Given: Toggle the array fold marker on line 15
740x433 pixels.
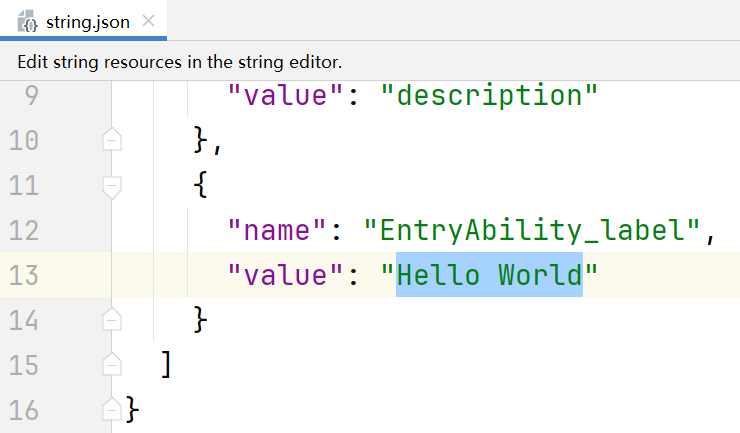Looking at the screenshot, I should coord(112,365).
